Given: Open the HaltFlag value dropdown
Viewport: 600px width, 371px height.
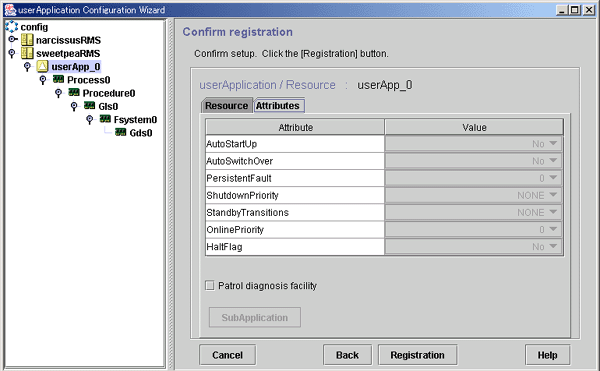Looking at the screenshot, I should click(x=473, y=247).
